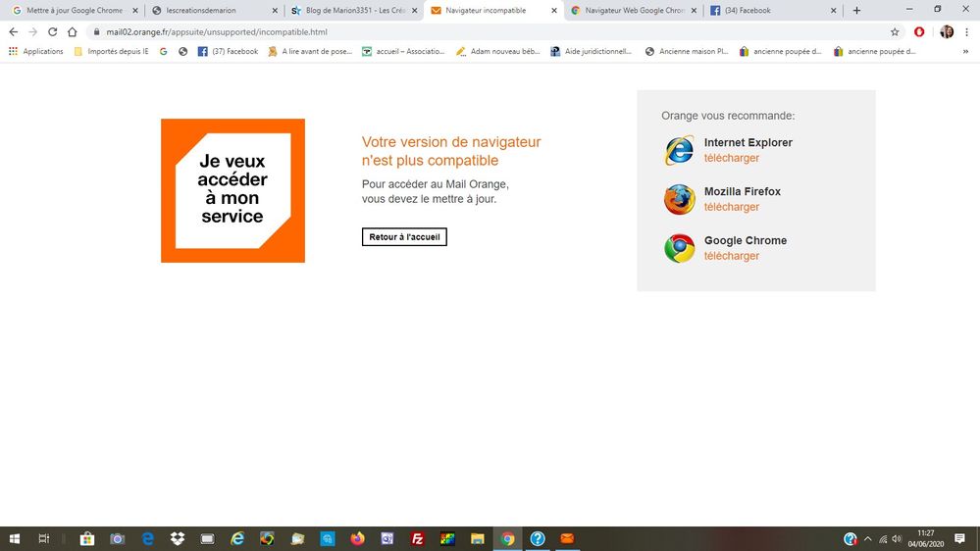Launch Microsoft Store from the taskbar

[x=87, y=538]
